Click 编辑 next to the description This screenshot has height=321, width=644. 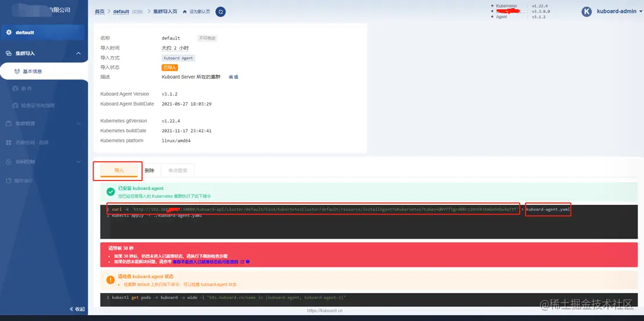pyautogui.click(x=233, y=77)
